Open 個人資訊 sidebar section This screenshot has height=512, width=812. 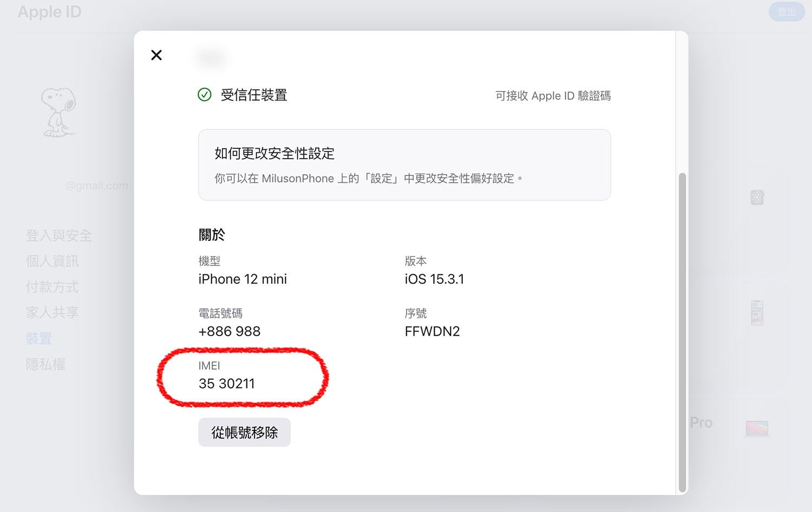click(x=53, y=261)
